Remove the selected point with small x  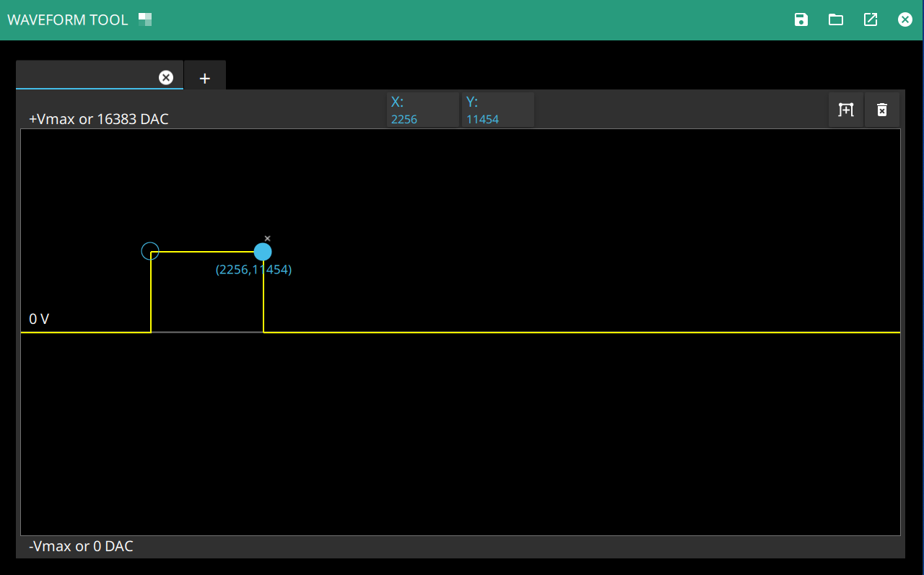pos(267,238)
